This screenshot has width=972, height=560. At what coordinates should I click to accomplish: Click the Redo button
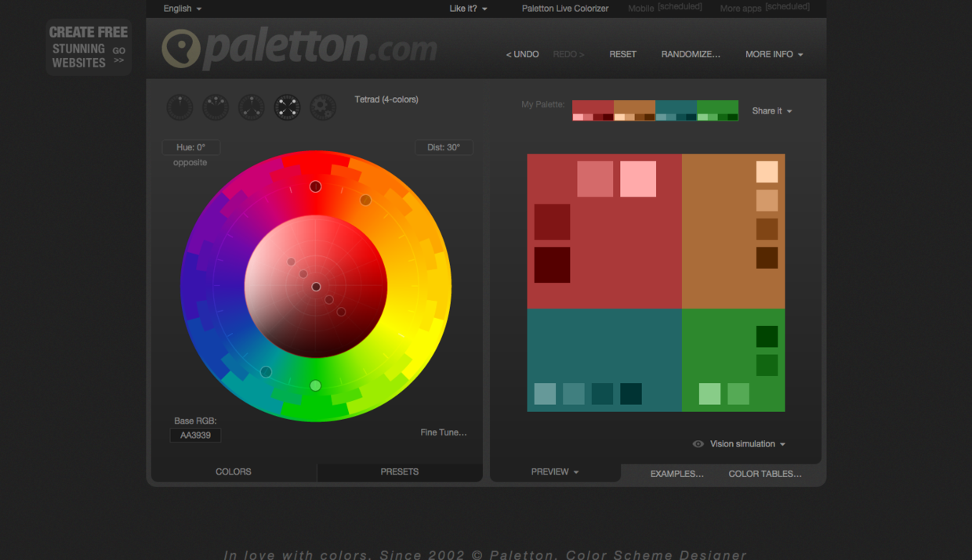[568, 54]
